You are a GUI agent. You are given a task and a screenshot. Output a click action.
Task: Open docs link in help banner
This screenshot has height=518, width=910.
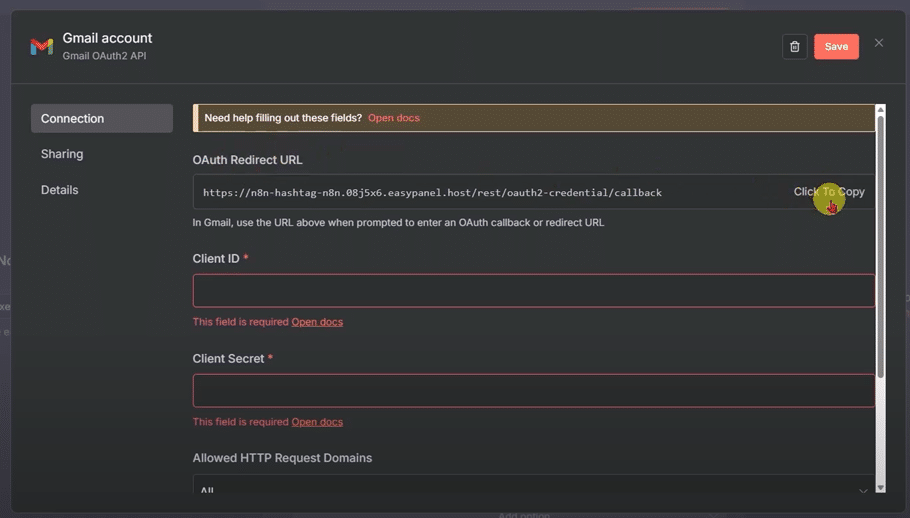pyautogui.click(x=393, y=118)
